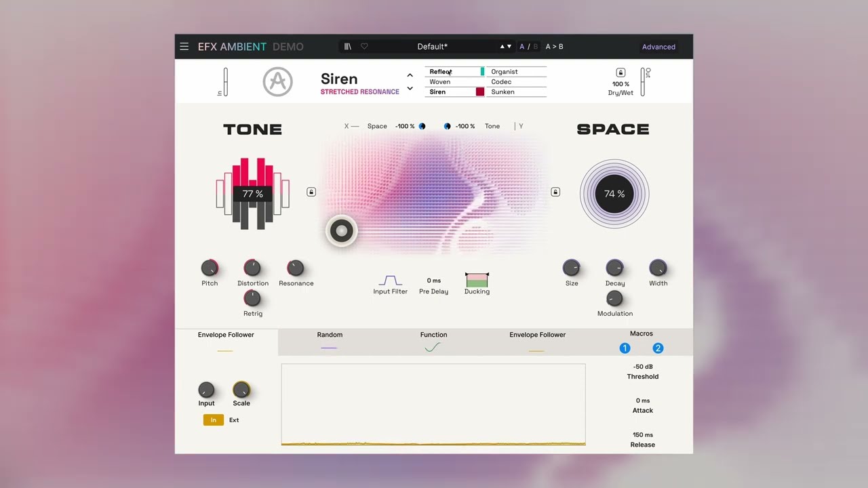Open the Random modulator tab
Screen dimensions: 868x488
(x=330, y=342)
